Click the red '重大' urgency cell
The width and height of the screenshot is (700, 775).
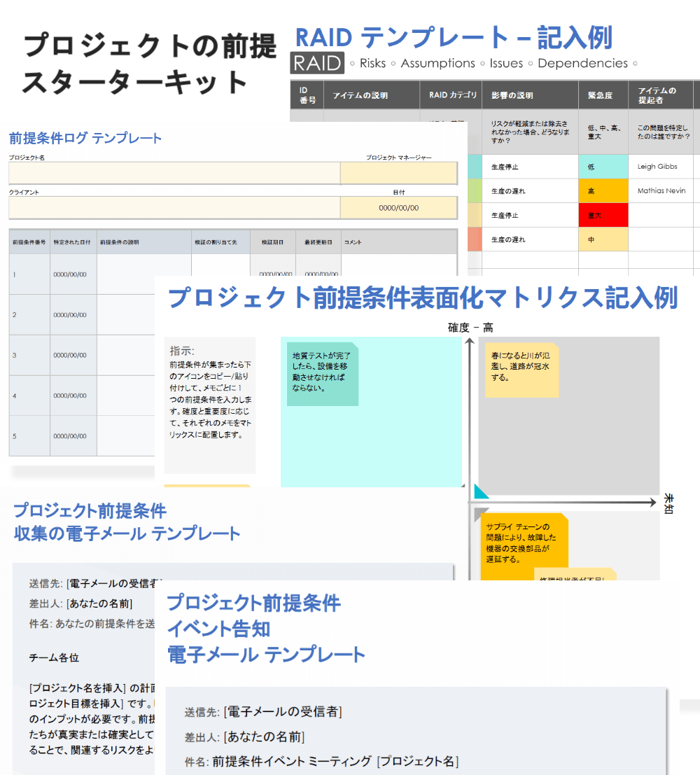603,215
